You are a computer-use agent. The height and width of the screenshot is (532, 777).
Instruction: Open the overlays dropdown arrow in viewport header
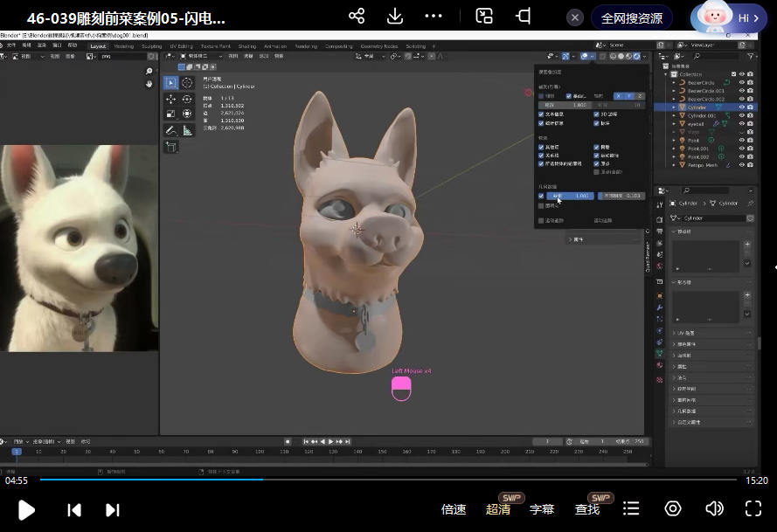coord(593,57)
